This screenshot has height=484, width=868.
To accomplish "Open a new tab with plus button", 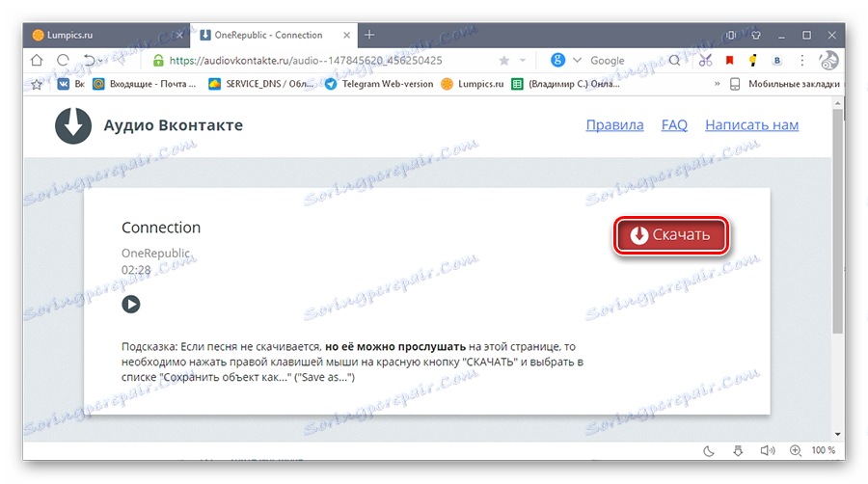I will tap(369, 35).
